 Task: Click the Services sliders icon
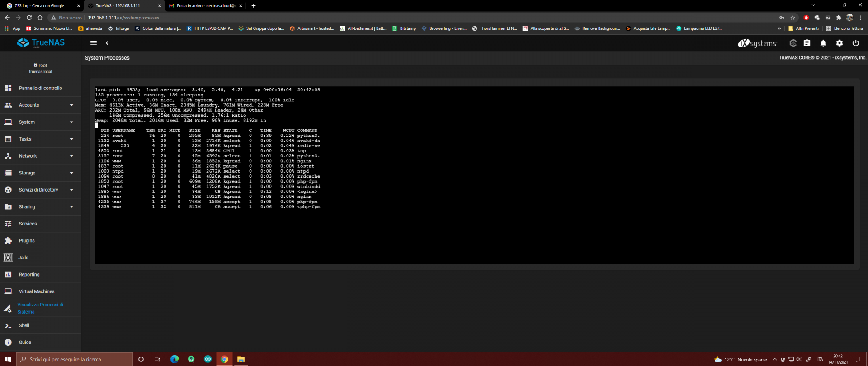click(8, 224)
